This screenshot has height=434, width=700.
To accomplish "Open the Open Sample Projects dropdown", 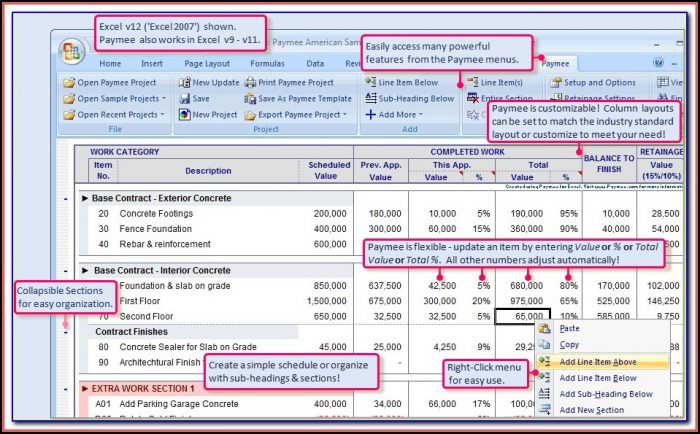I will [x=163, y=98].
